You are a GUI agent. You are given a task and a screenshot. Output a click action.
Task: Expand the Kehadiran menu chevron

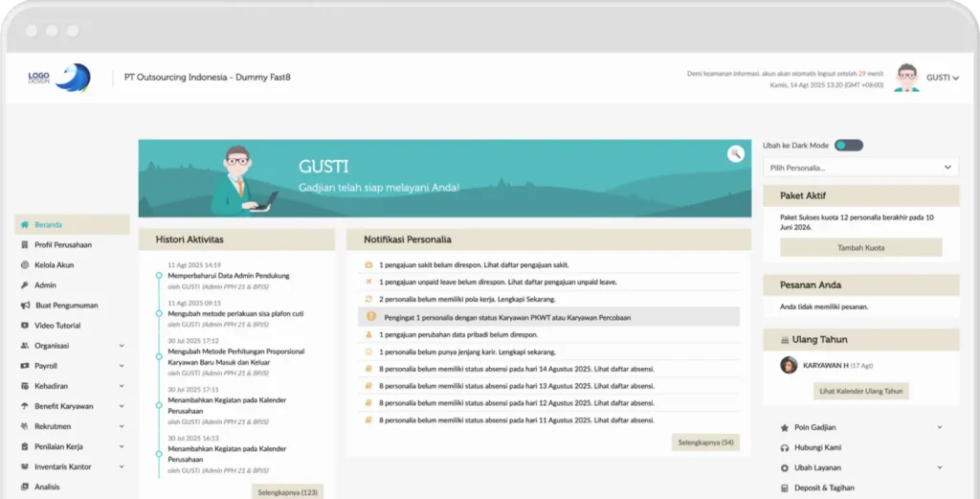122,386
